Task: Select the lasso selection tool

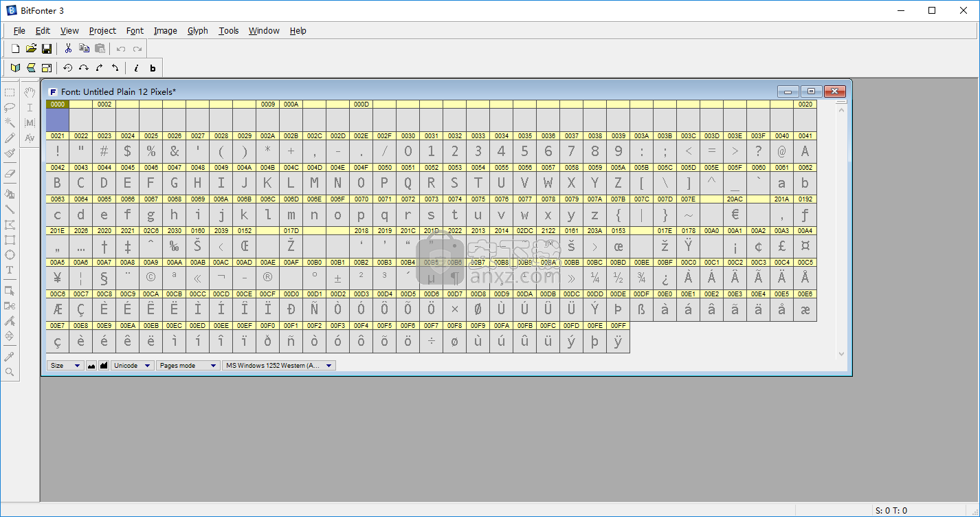Action: (x=10, y=107)
